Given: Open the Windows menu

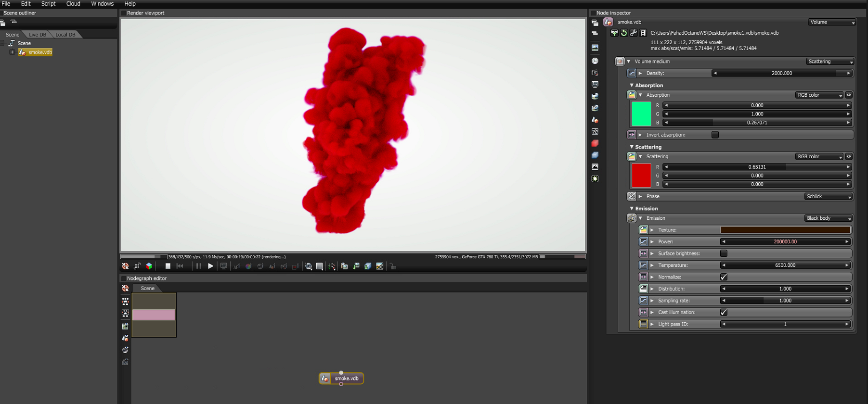Looking at the screenshot, I should pos(103,3).
